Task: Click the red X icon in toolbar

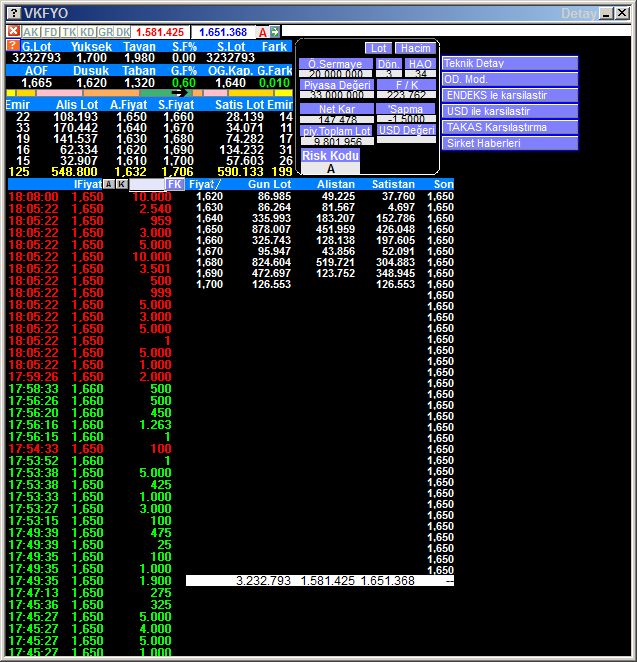Action: click(13, 32)
